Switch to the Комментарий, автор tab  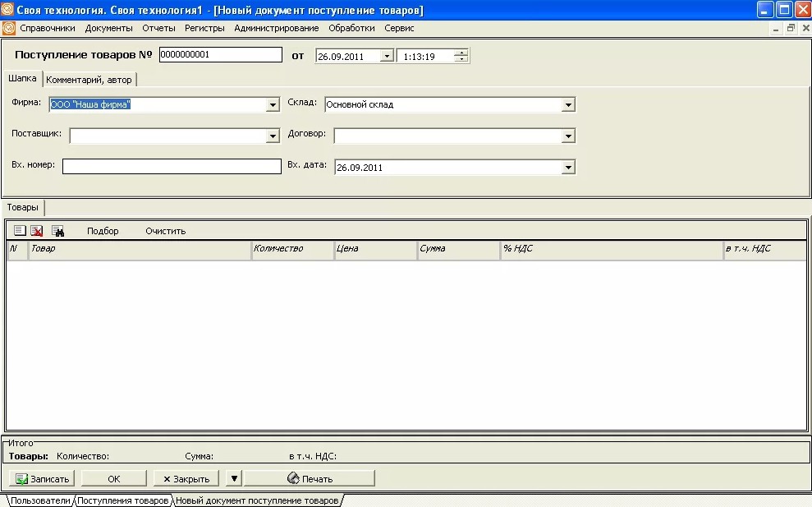click(x=90, y=80)
